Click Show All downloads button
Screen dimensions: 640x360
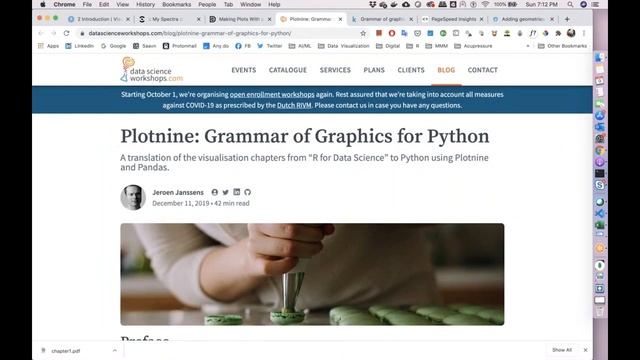point(562,350)
